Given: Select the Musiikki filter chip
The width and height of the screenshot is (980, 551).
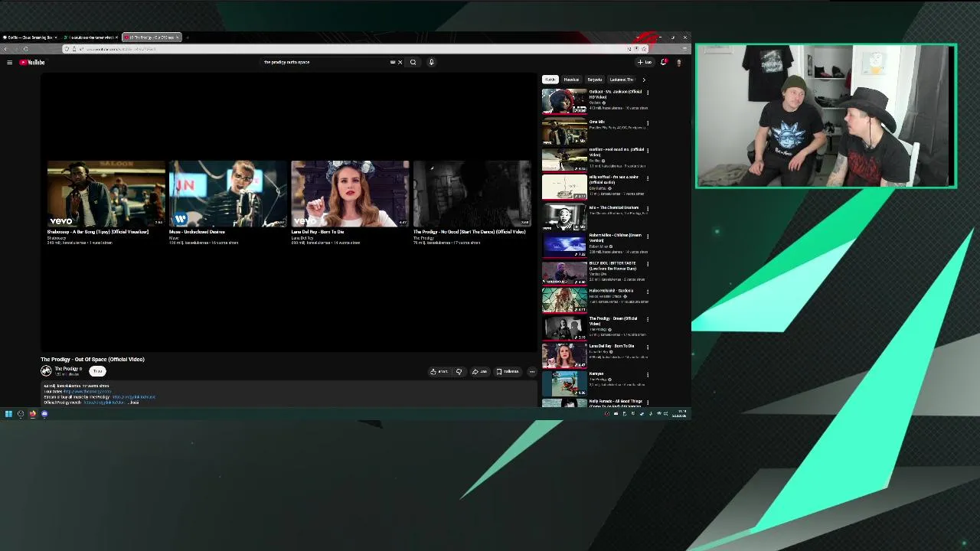Looking at the screenshot, I should pyautogui.click(x=571, y=80).
